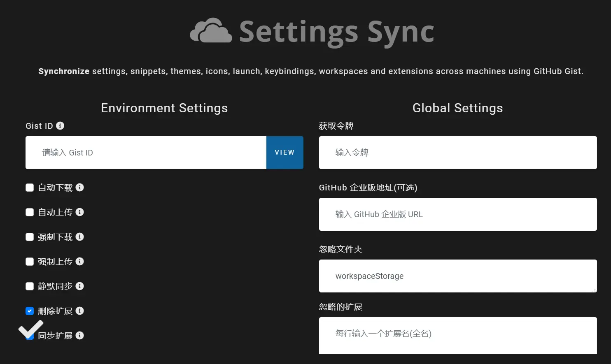Screen dimensions: 611x364
Task: Enable the 自动下载 checkbox
Action: click(30, 188)
